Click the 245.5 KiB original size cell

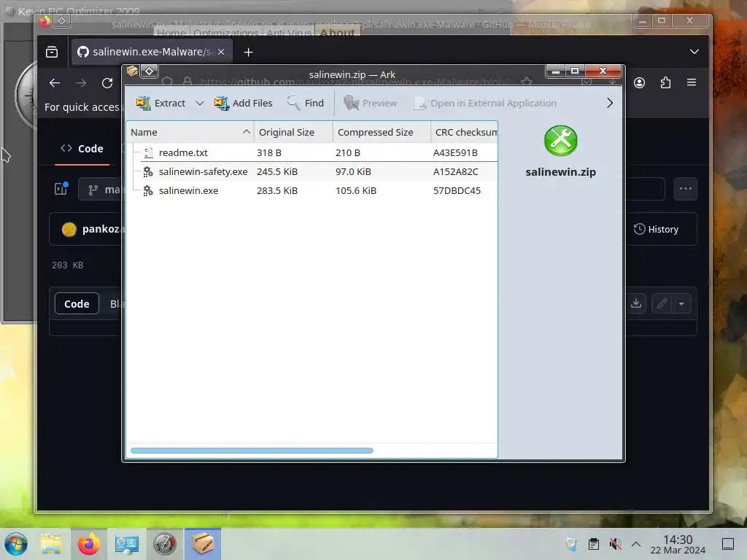click(277, 172)
